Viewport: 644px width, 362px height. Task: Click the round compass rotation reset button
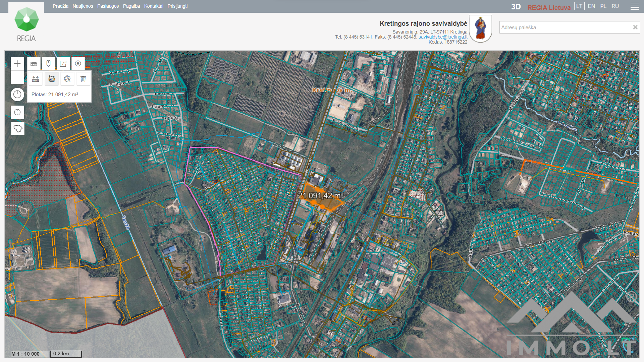point(17,95)
